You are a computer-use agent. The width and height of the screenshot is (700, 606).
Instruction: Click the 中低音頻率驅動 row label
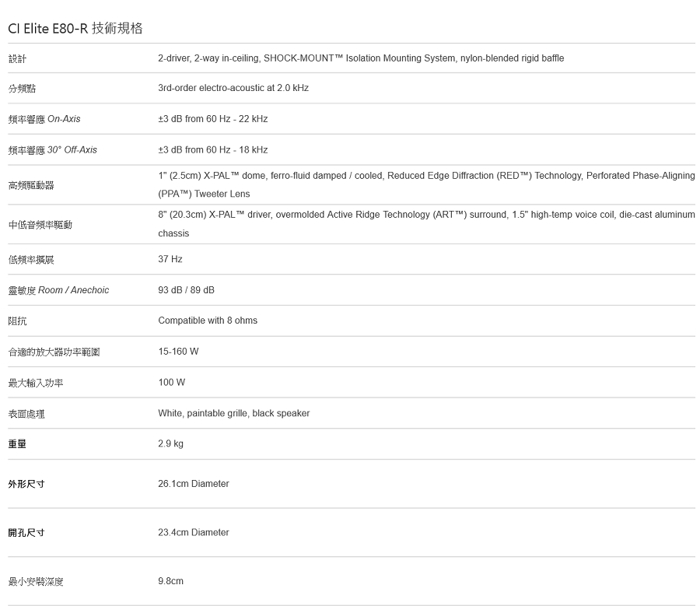pyautogui.click(x=40, y=225)
